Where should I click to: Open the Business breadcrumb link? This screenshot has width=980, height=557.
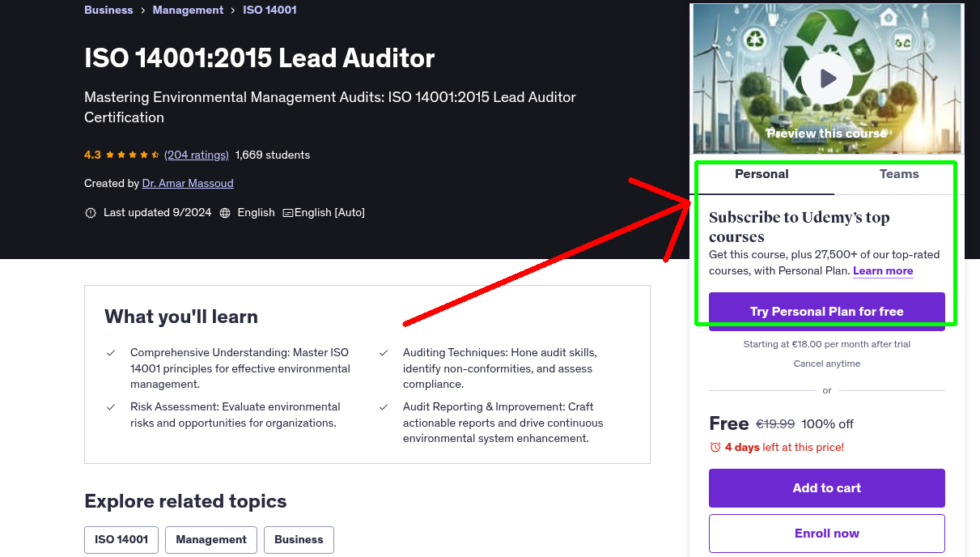click(x=108, y=10)
